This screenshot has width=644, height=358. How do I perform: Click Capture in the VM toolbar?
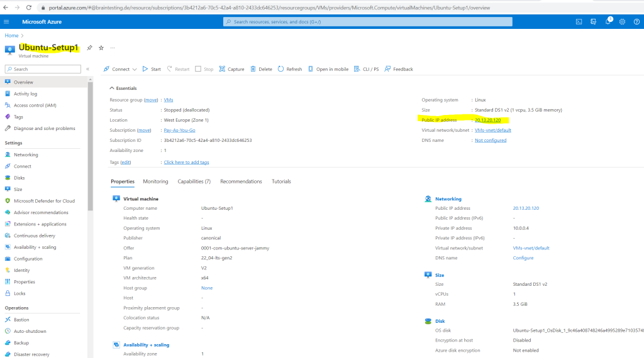231,69
